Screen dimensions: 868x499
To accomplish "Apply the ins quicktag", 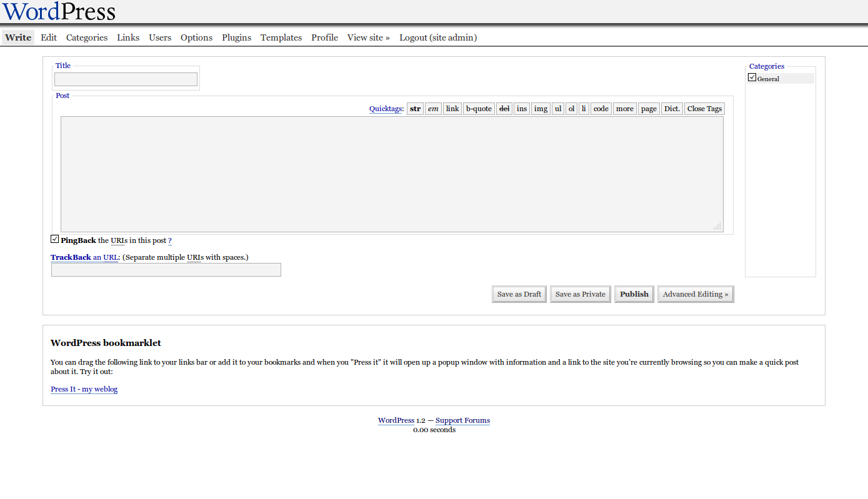I will coord(522,109).
